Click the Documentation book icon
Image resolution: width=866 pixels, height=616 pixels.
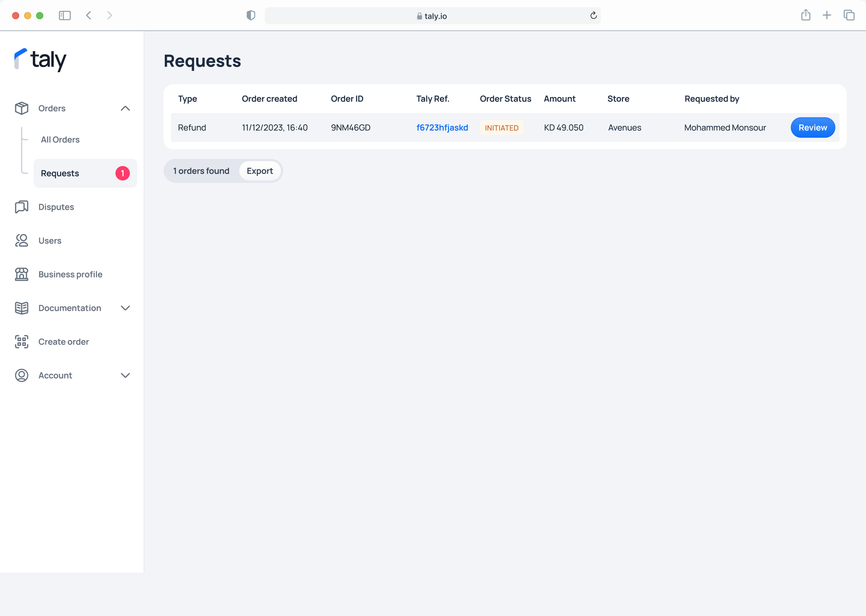(x=22, y=308)
